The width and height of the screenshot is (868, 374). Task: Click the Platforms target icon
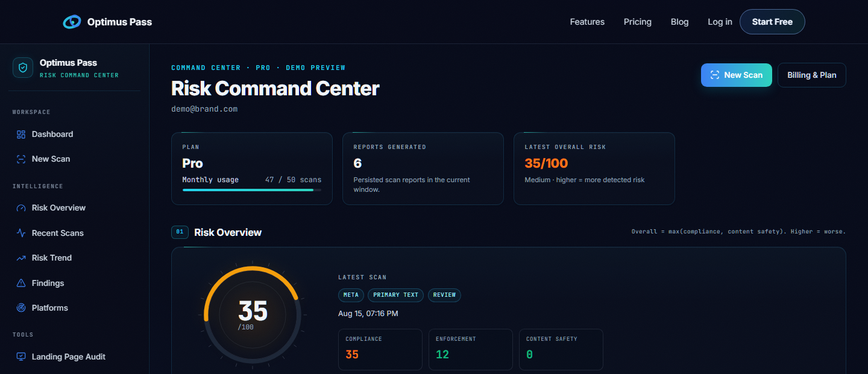point(21,308)
